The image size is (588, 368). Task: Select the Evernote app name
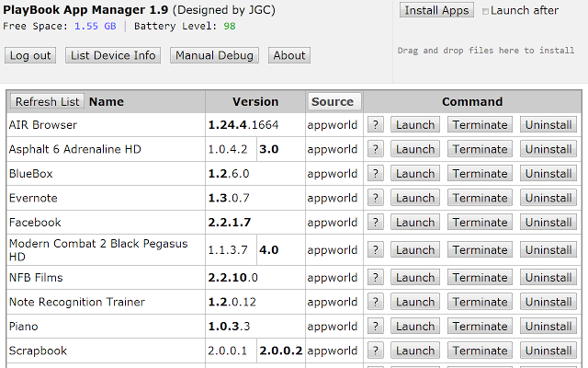click(33, 198)
